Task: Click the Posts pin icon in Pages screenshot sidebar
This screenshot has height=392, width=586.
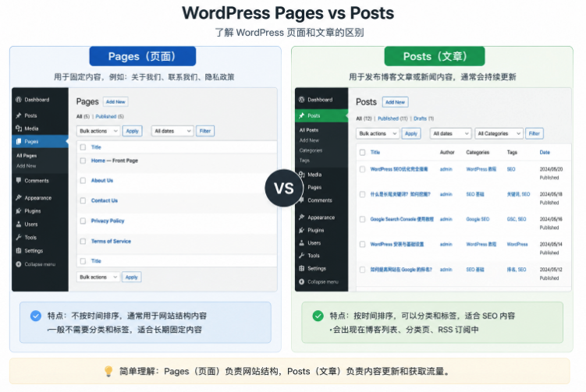Action: pyautogui.click(x=18, y=116)
